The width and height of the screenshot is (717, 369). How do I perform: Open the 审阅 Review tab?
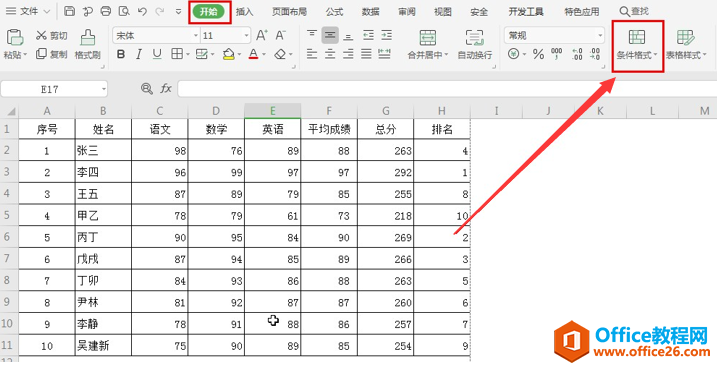click(407, 12)
